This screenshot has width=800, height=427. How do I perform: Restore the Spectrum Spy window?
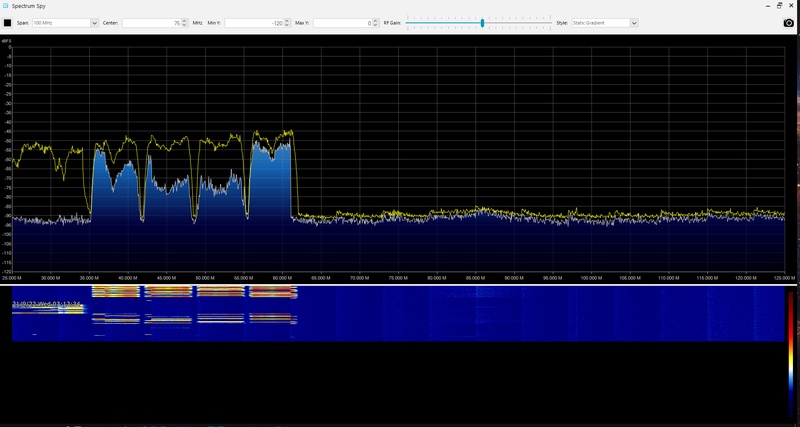coord(780,6)
